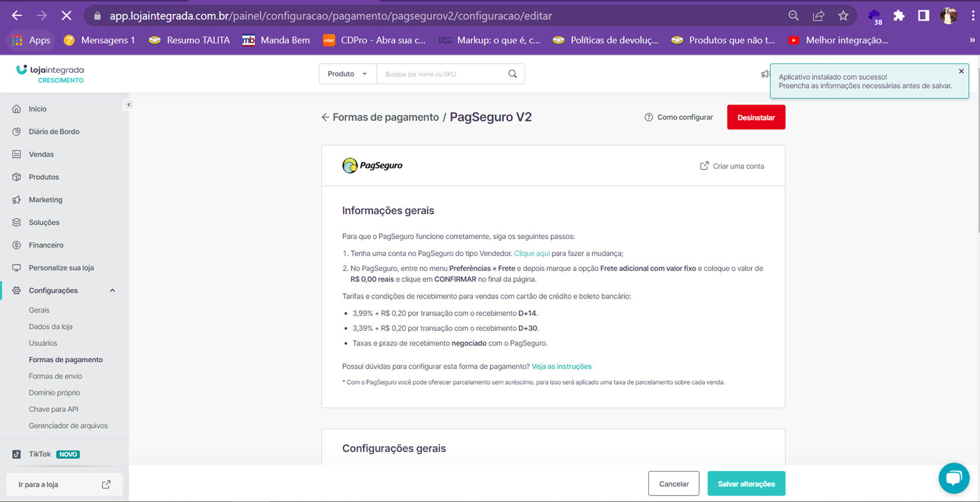Open the Manda Bem bookmark
This screenshot has height=502, width=980.
pos(276,40)
